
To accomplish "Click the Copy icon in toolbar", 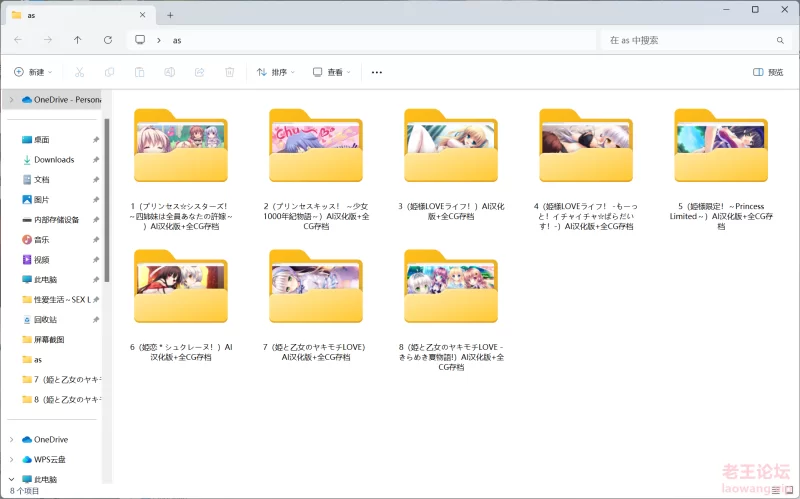I will 109,72.
